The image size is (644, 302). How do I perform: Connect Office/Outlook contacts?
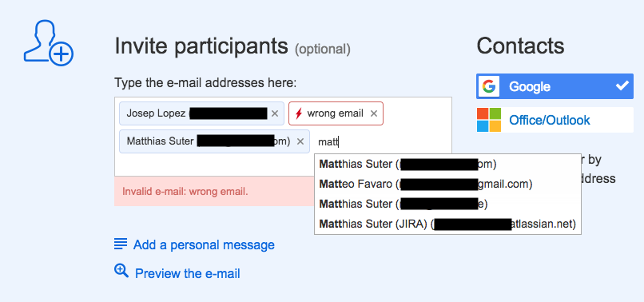555,120
